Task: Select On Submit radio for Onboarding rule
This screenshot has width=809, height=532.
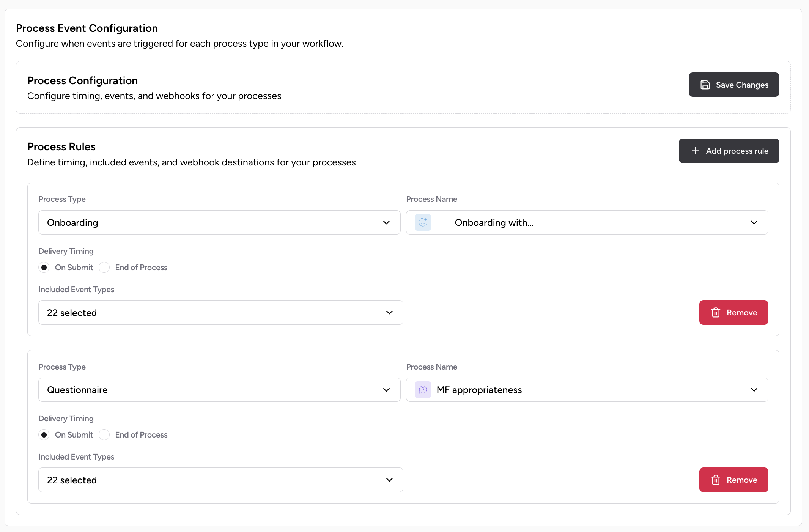Action: [44, 268]
